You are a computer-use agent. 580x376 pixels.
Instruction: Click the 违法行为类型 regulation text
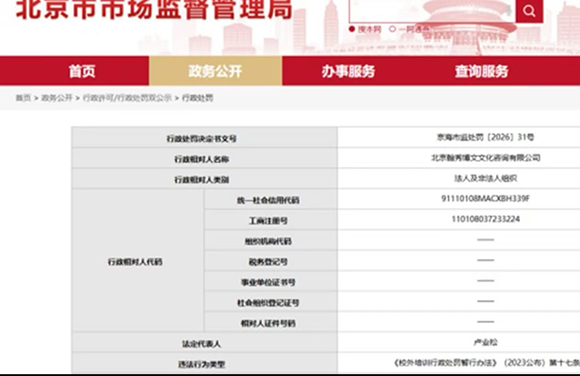click(487, 363)
